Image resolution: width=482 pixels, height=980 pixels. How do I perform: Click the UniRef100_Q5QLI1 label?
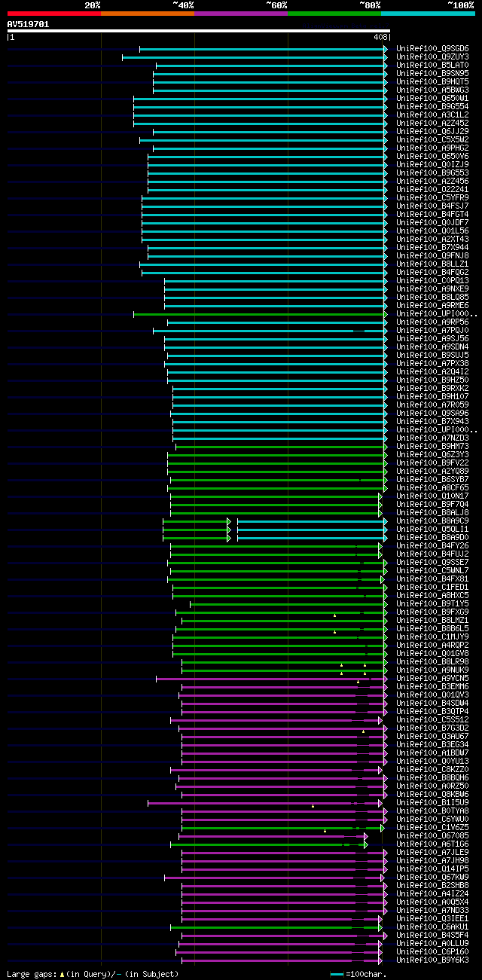(x=432, y=530)
